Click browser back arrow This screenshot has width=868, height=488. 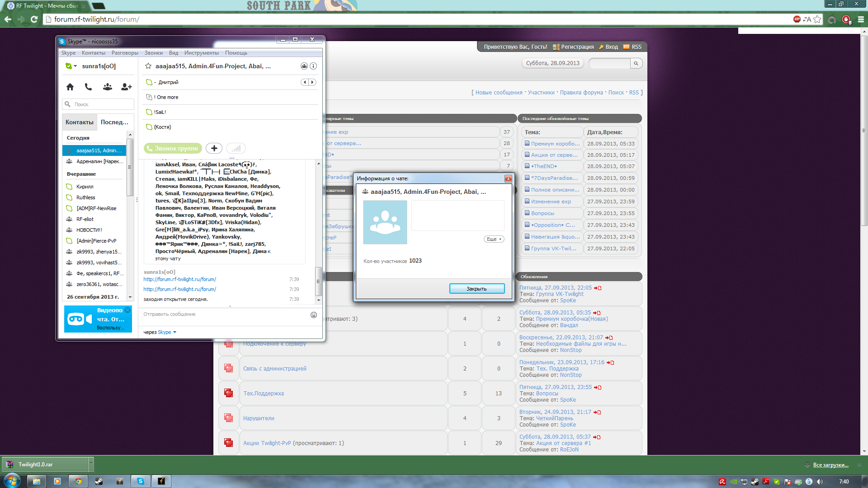(x=8, y=19)
